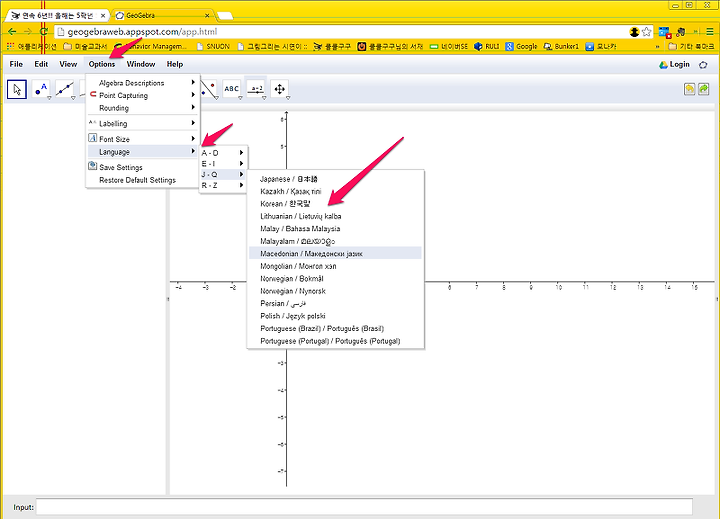The width and height of the screenshot is (720, 519).
Task: Select the Insert Text ABC tool
Action: (231, 88)
